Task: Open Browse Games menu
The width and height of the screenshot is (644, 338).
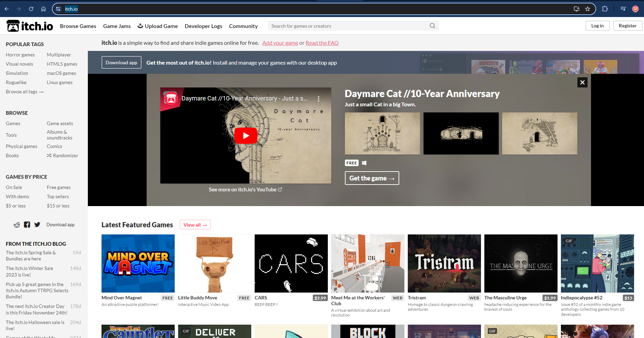Action: [78, 26]
